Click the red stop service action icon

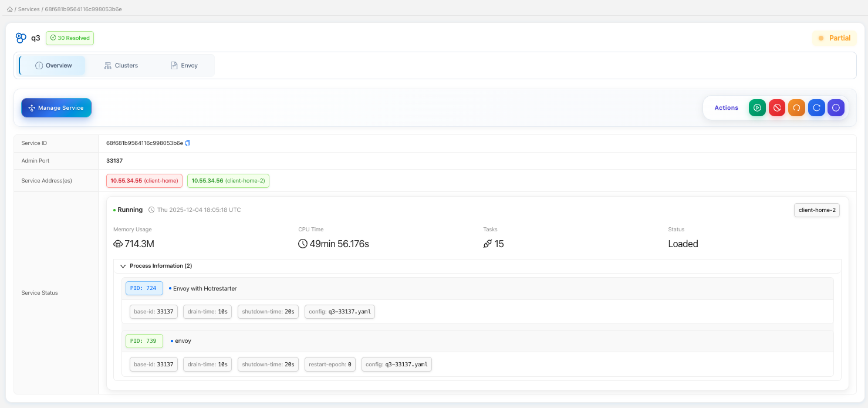point(777,108)
